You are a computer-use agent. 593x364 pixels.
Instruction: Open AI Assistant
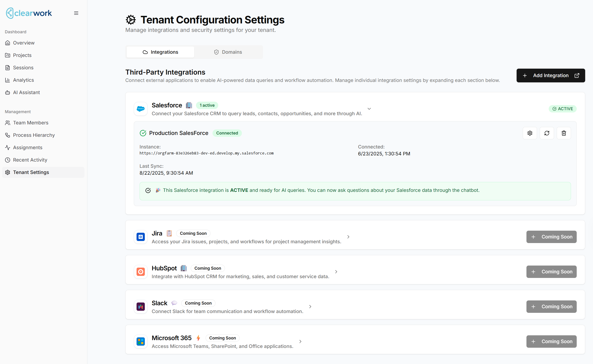(43, 92)
